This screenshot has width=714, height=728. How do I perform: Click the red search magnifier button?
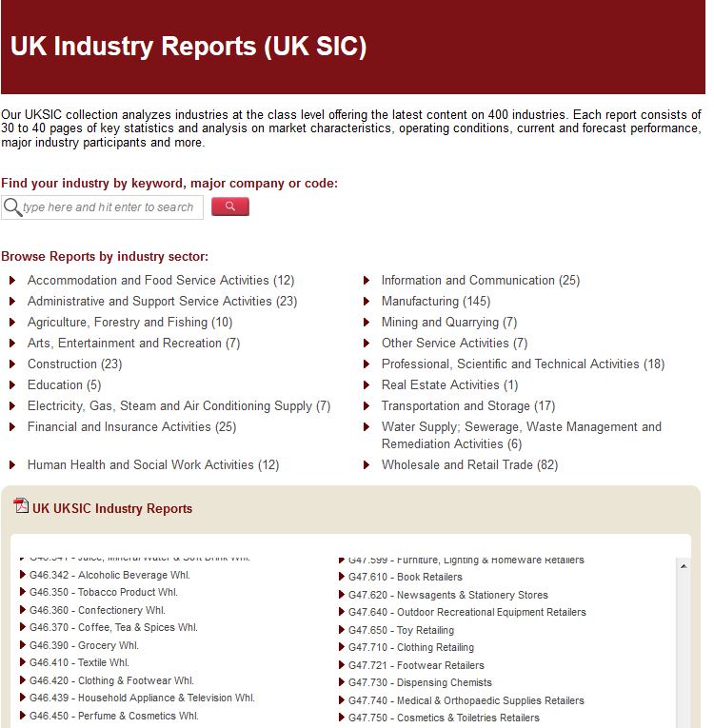(230, 207)
